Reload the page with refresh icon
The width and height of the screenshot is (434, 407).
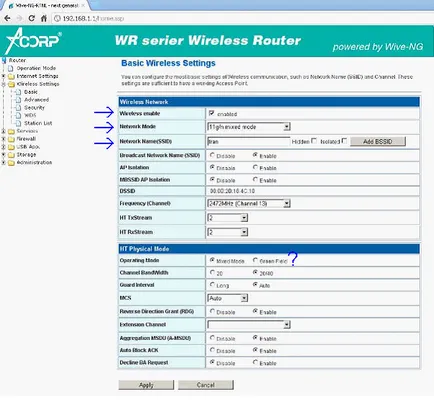31,18
